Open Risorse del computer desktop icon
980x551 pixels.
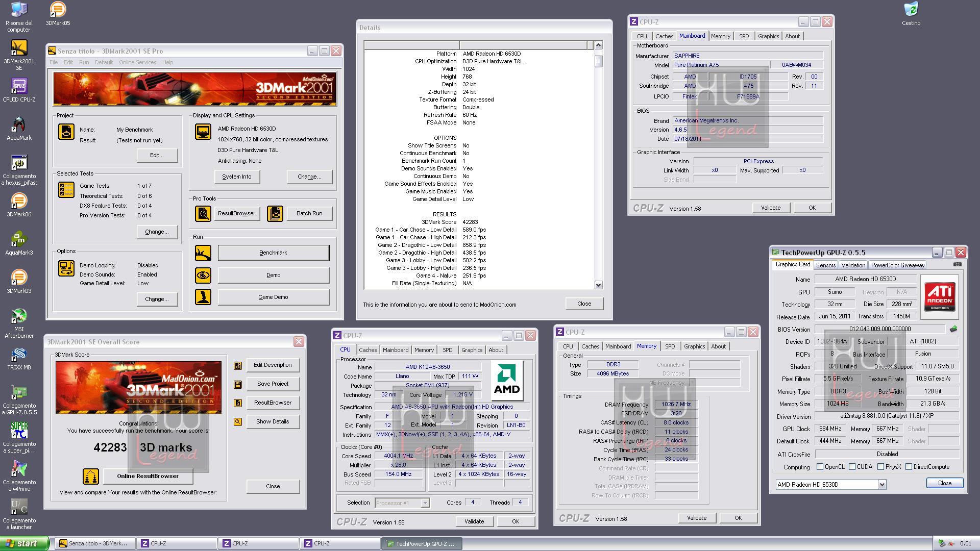click(19, 17)
